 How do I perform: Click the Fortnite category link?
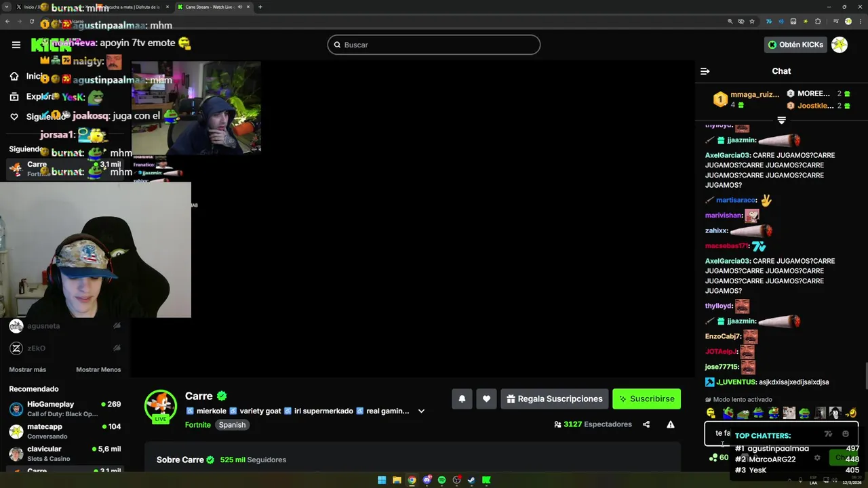198,425
